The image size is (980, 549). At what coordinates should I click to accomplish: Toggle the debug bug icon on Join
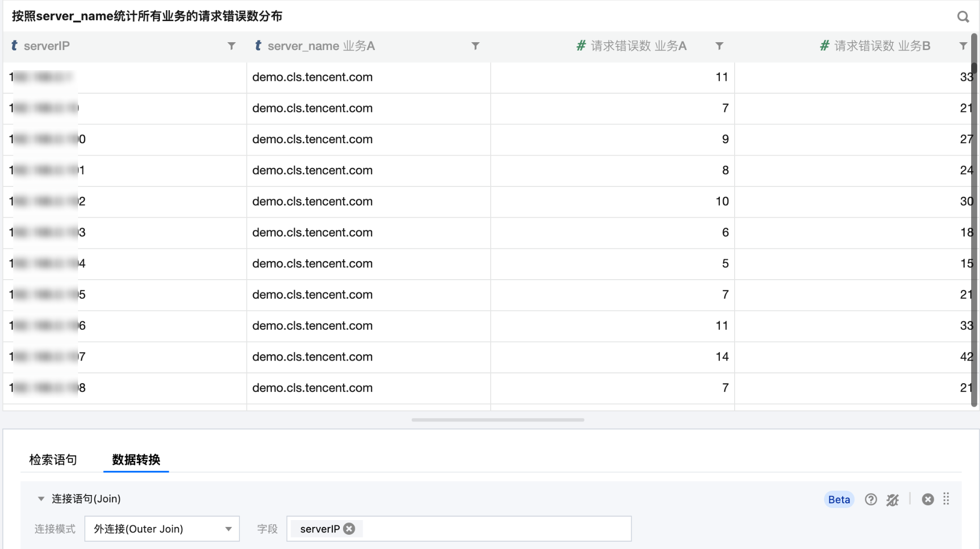[x=893, y=499]
